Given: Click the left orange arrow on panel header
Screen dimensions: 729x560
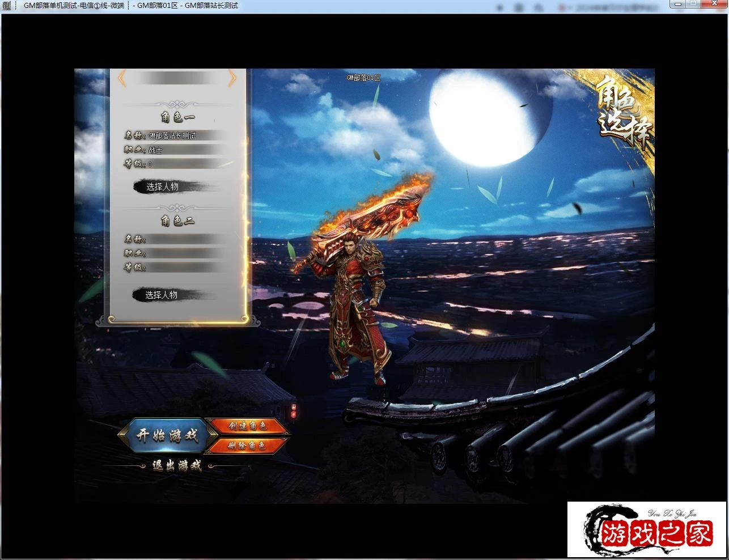Looking at the screenshot, I should tap(122, 78).
